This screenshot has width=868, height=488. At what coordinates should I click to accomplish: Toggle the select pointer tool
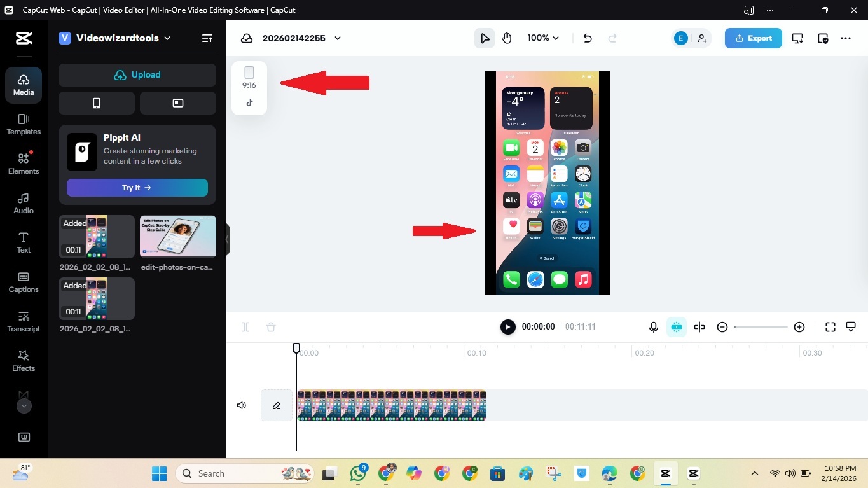click(485, 38)
